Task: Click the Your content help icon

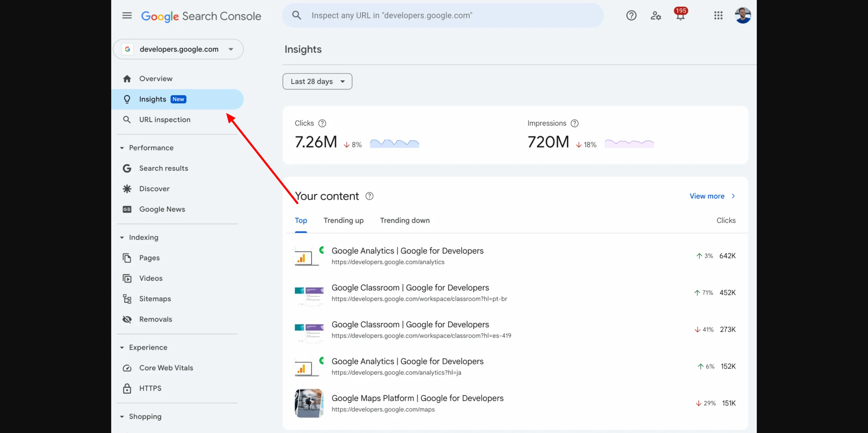Action: coord(369,196)
